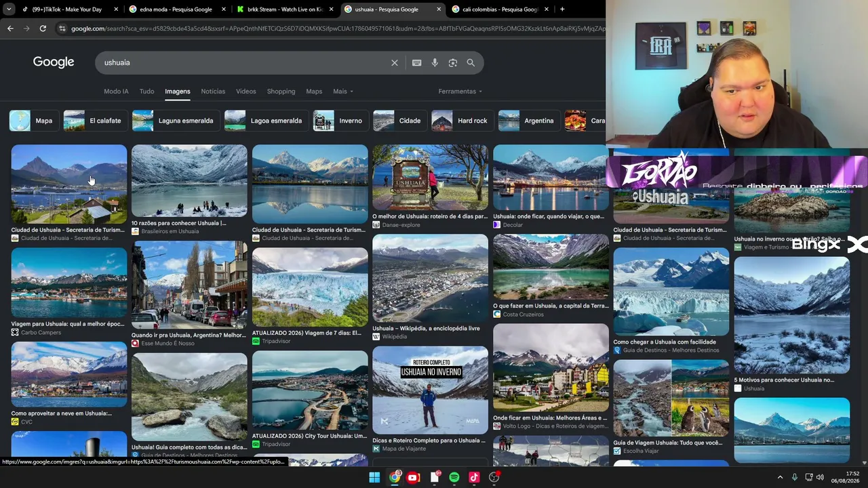This screenshot has width=868, height=488.
Task: Open '5 Motivos para conhecer Ushuaia no' link
Action: pyautogui.click(x=784, y=380)
